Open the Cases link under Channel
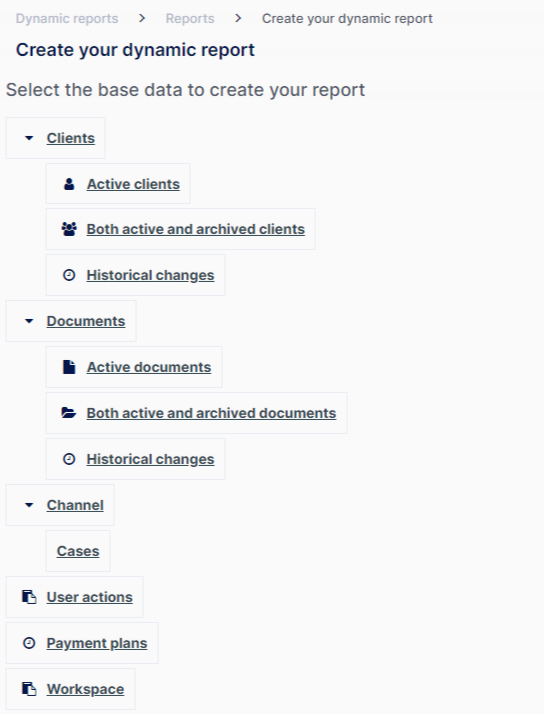This screenshot has height=714, width=544. [78, 551]
